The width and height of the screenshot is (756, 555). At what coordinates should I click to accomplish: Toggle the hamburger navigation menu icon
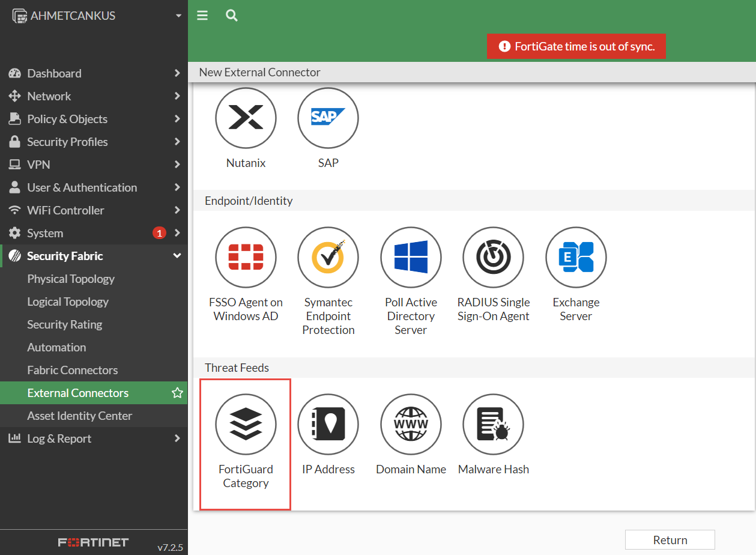pos(202,16)
